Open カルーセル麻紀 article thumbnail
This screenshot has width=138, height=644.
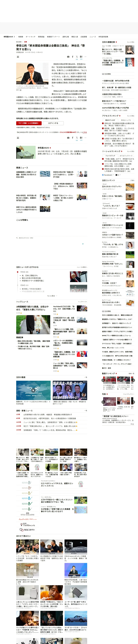130,50
